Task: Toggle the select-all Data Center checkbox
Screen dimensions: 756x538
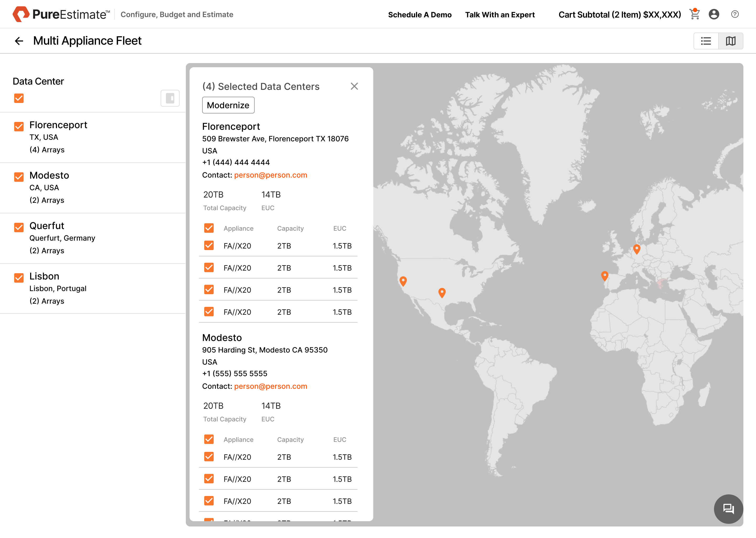Action: pos(19,98)
